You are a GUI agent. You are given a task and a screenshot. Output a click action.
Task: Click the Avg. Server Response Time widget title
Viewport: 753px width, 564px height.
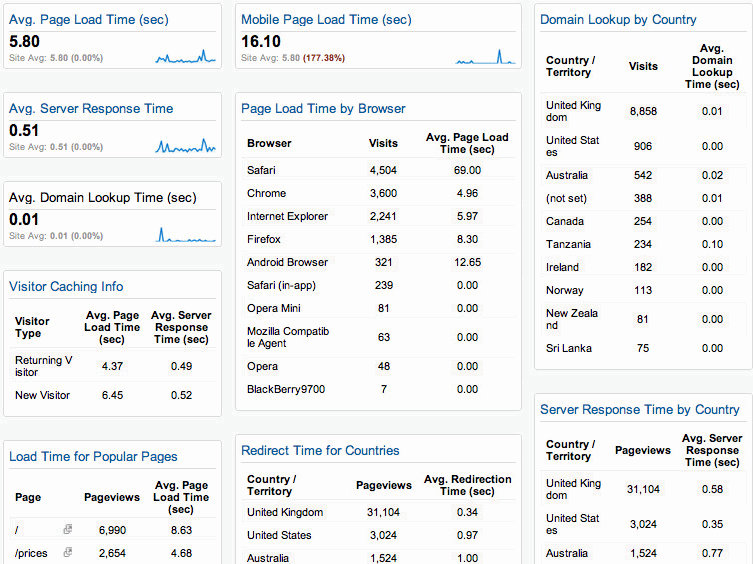click(x=91, y=109)
